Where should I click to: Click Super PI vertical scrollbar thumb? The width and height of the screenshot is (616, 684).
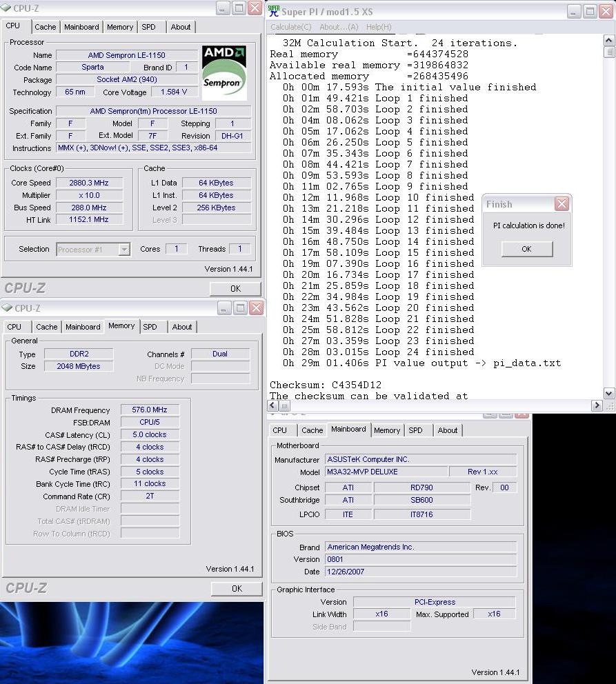(x=609, y=52)
